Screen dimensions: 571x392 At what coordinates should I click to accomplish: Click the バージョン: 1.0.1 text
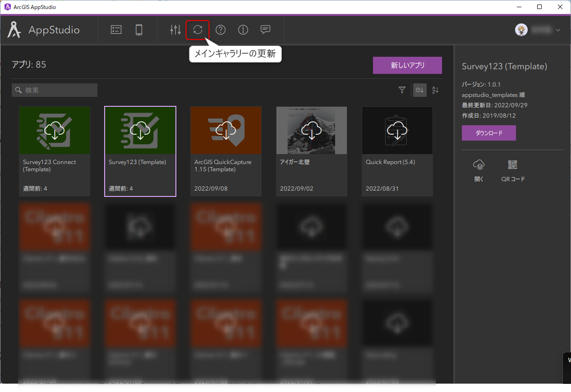pyautogui.click(x=481, y=84)
